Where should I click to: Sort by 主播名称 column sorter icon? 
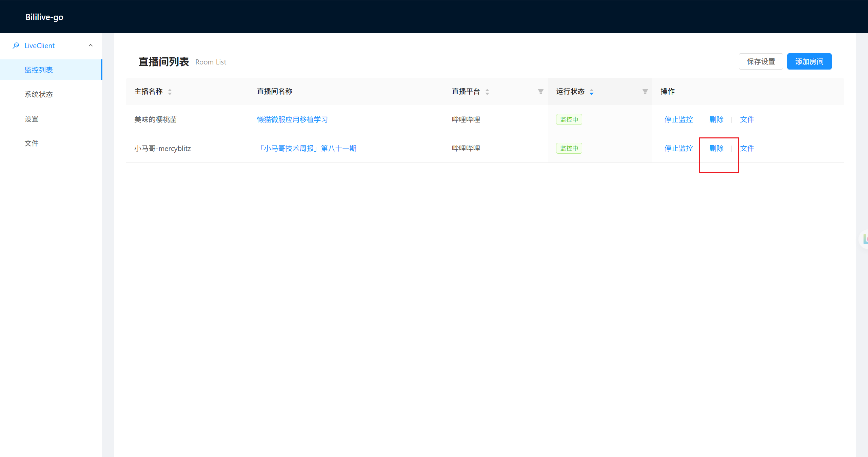[x=170, y=92]
